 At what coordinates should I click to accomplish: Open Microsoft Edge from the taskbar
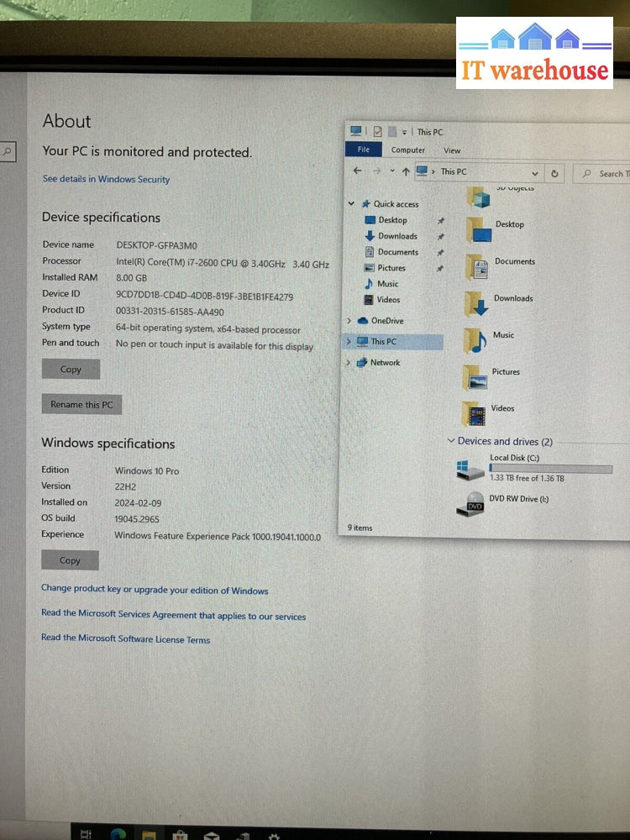[x=118, y=834]
